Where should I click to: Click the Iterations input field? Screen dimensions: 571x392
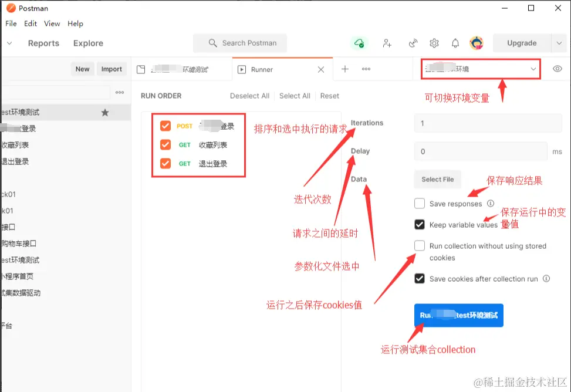pyautogui.click(x=488, y=123)
